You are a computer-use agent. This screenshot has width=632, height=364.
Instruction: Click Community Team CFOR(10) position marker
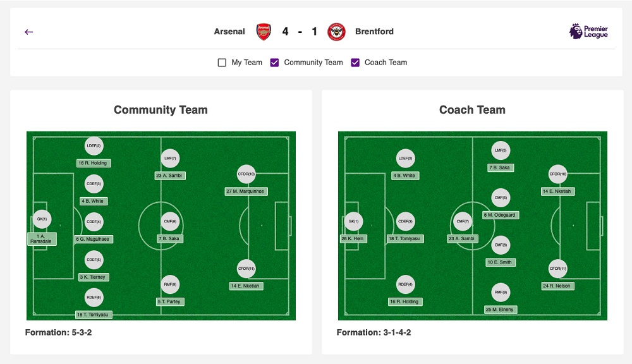(x=246, y=174)
